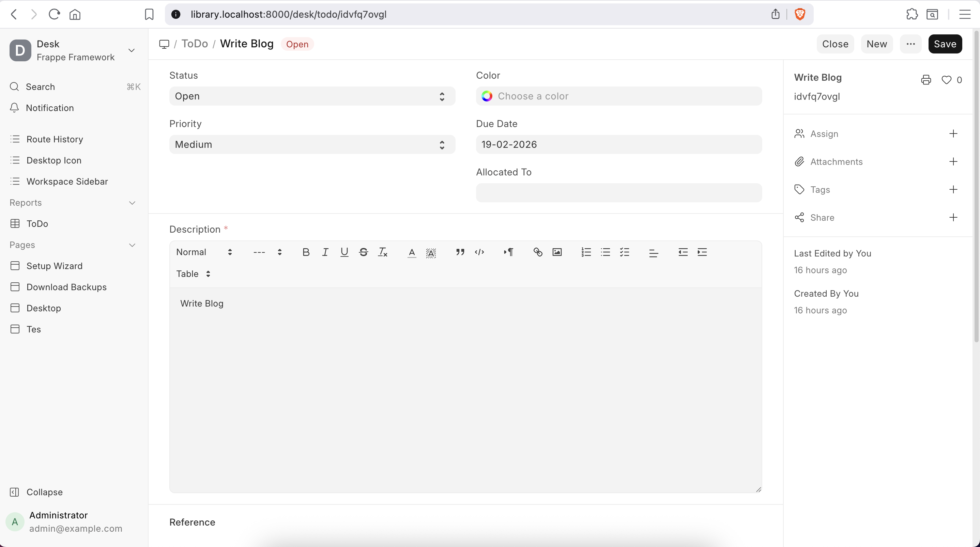980x547 pixels.
Task: Expand the Table dropdown in editor
Action: [193, 274]
